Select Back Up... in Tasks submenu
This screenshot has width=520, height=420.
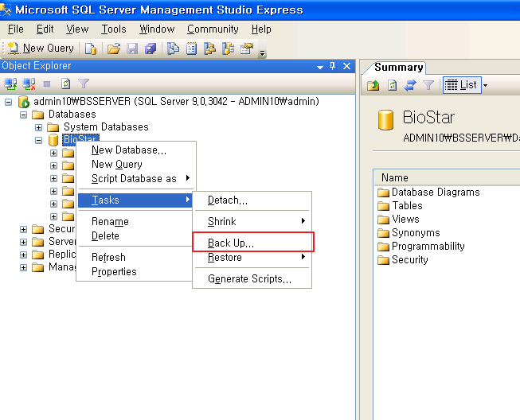click(x=252, y=243)
